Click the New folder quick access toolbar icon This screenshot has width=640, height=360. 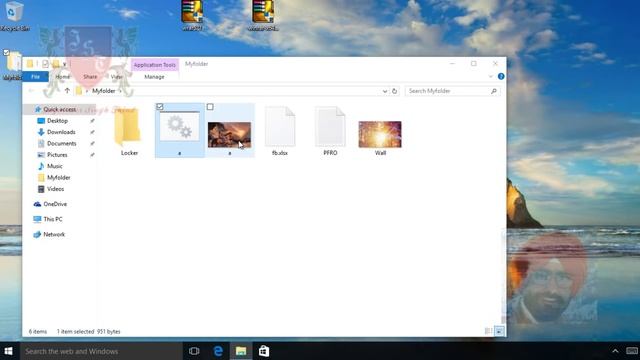pos(56,64)
